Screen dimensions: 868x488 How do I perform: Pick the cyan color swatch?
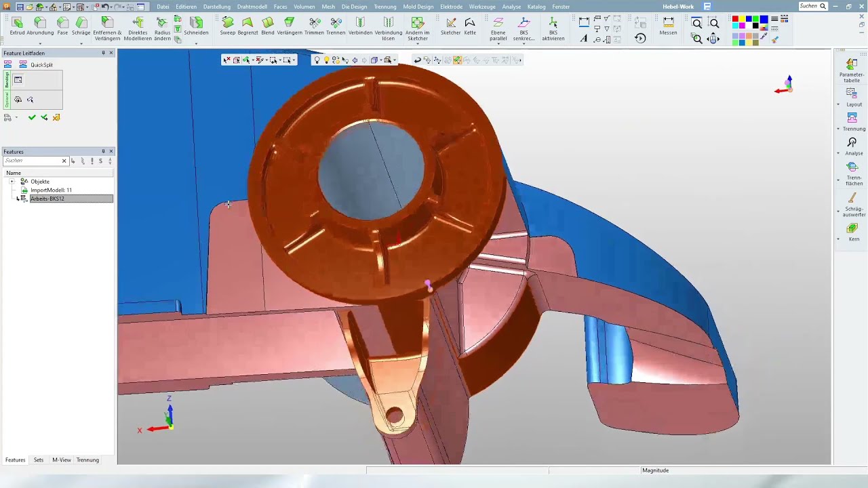pos(735,26)
